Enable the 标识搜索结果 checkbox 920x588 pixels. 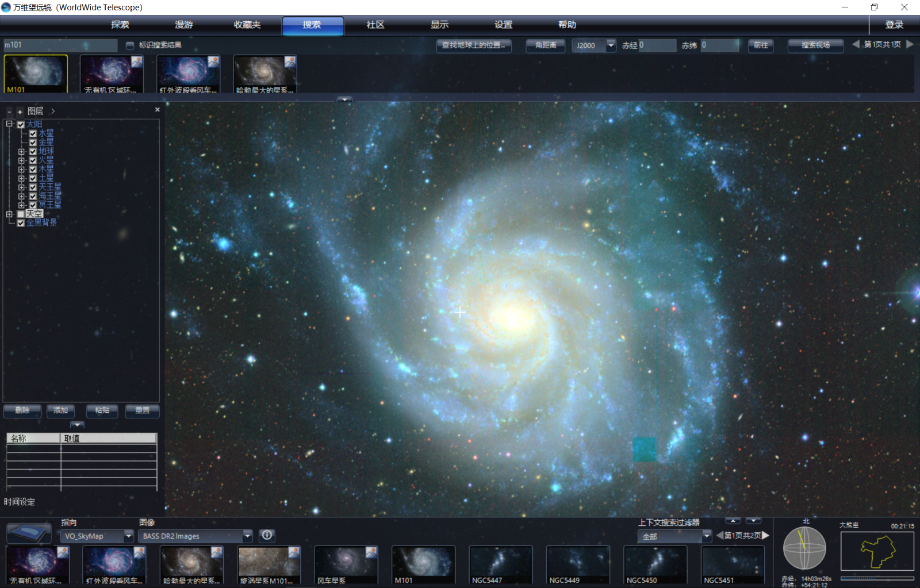pos(130,45)
